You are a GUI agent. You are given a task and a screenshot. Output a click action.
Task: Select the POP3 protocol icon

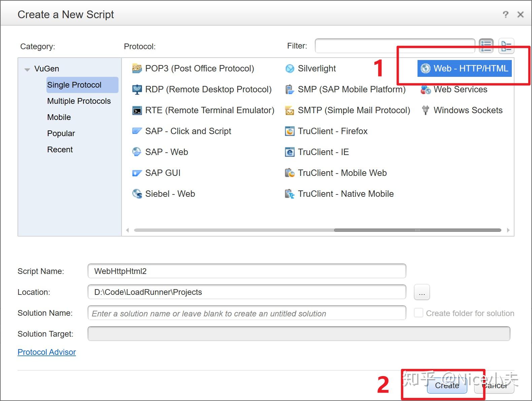(x=137, y=68)
